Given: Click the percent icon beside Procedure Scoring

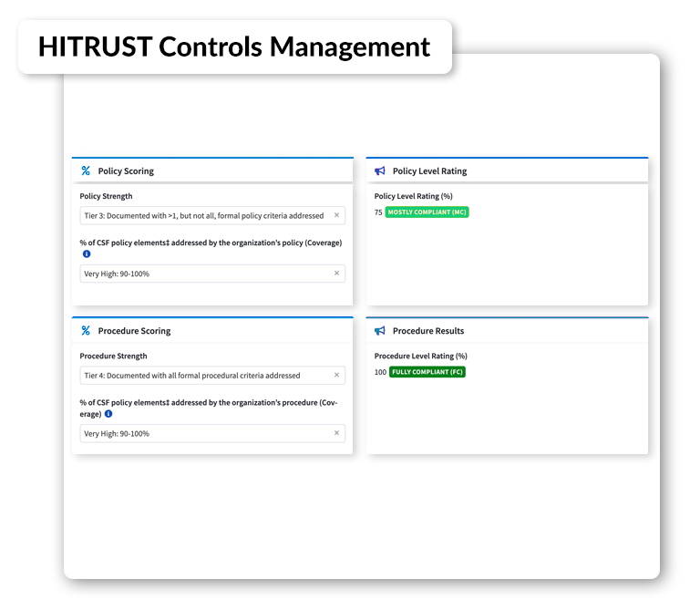Looking at the screenshot, I should [86, 330].
